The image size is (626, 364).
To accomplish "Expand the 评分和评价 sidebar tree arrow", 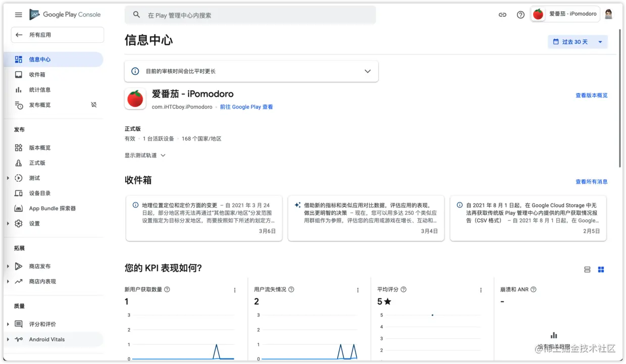I will pos(8,325).
